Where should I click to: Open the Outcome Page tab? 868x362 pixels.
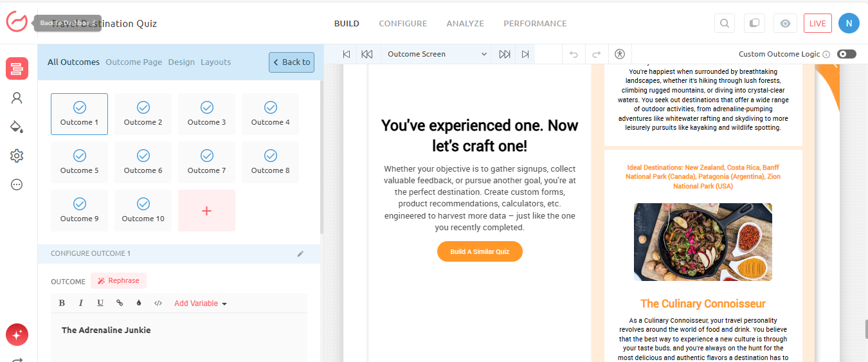pos(134,62)
